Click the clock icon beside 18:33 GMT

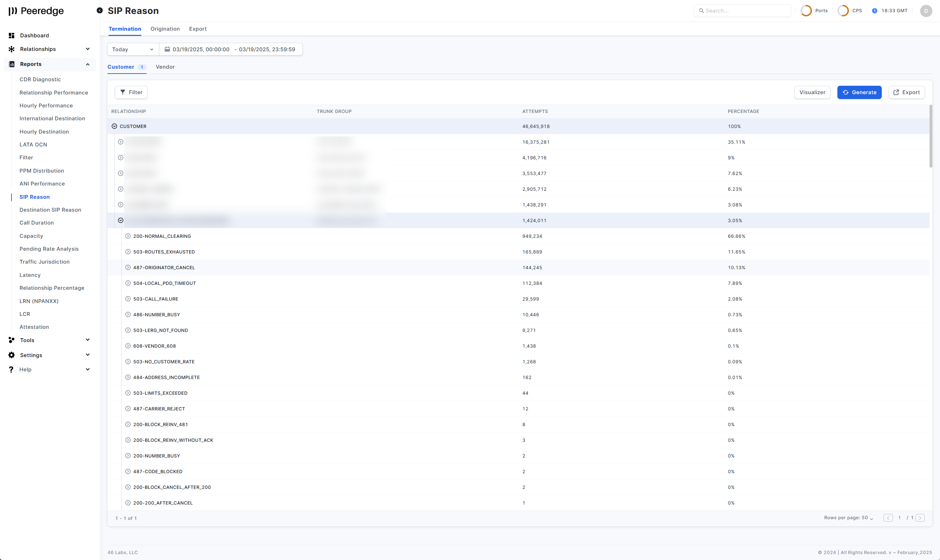874,10
